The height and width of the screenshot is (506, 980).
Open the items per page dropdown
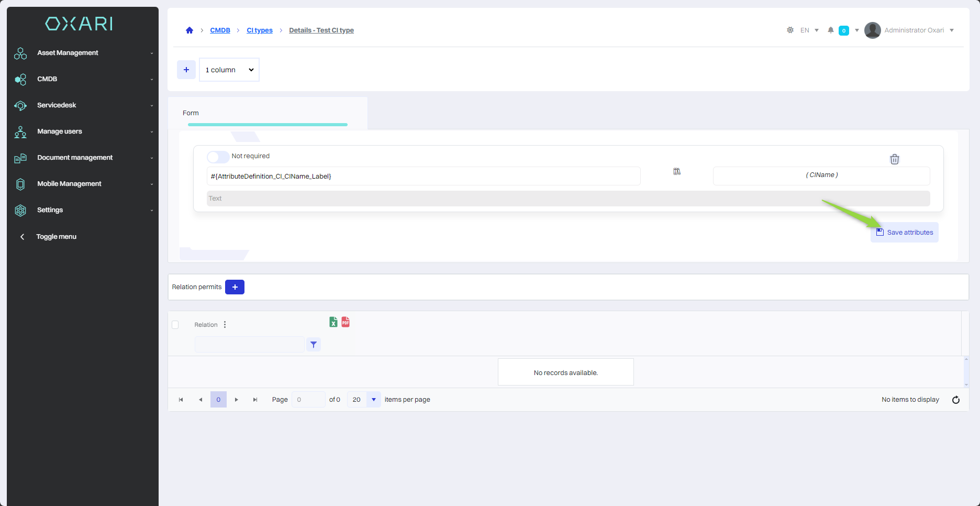373,400
